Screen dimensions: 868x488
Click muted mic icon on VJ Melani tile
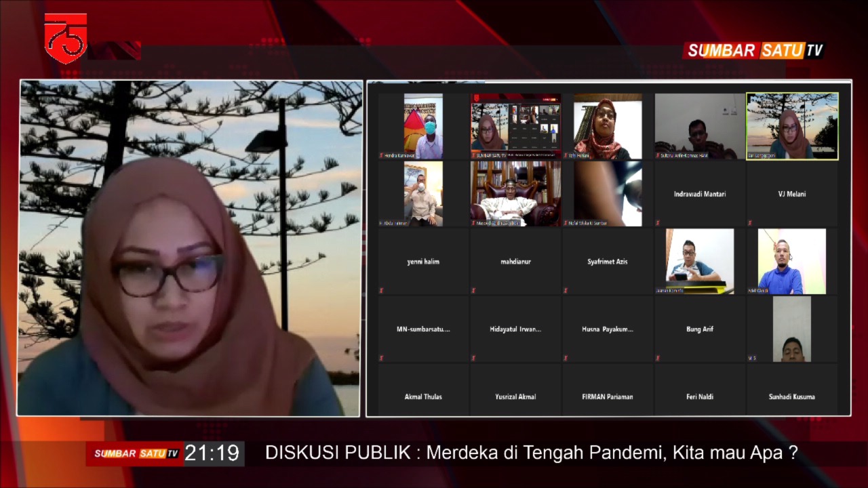point(750,223)
